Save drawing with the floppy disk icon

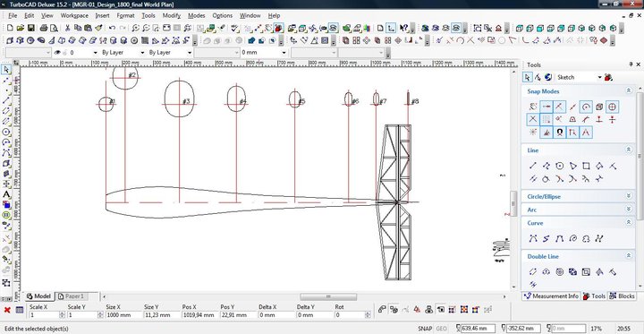tap(30, 28)
